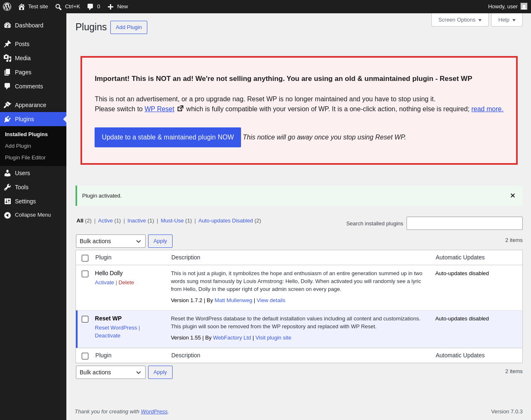The height and width of the screenshot is (420, 531).
Task: Click the Plugin column header at top
Action: point(103,257)
